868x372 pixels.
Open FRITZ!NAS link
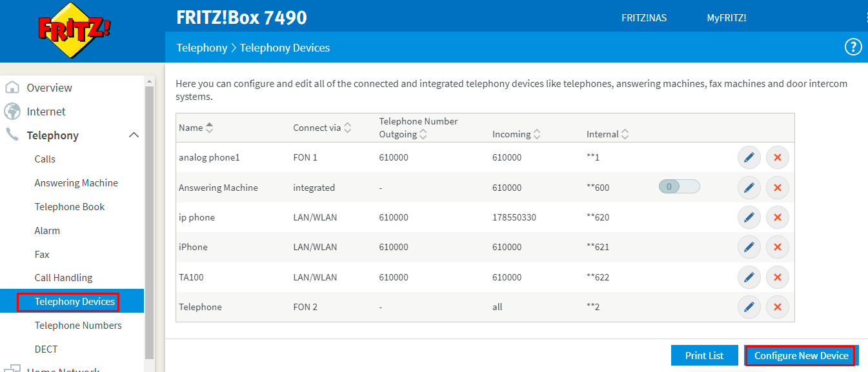(x=644, y=18)
